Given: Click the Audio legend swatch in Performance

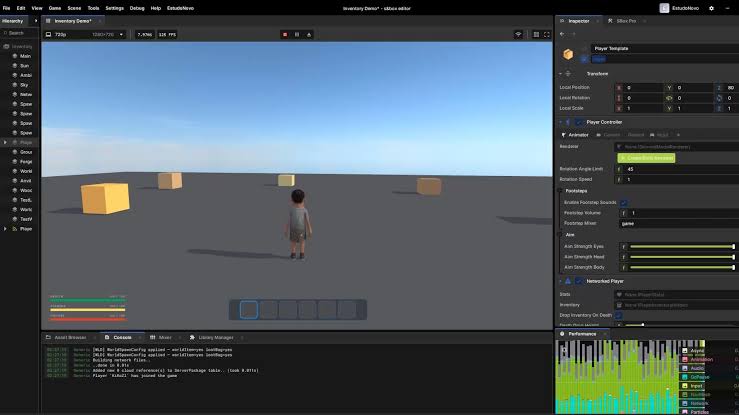Looking at the screenshot, I should pos(685,368).
